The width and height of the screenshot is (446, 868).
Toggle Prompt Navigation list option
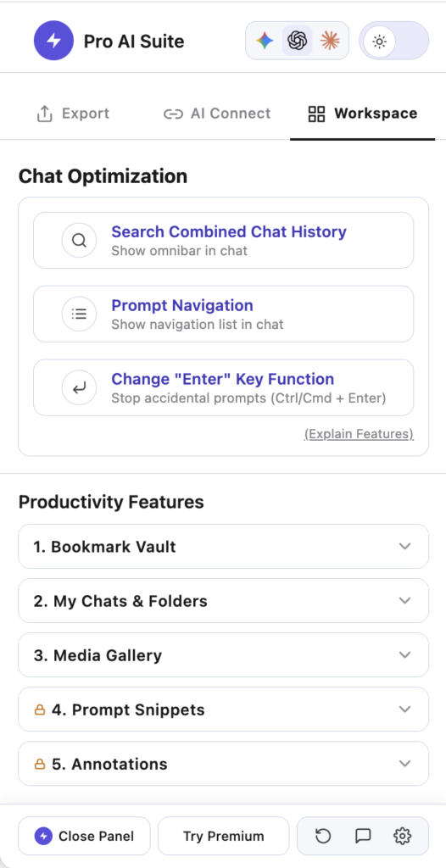click(x=223, y=314)
